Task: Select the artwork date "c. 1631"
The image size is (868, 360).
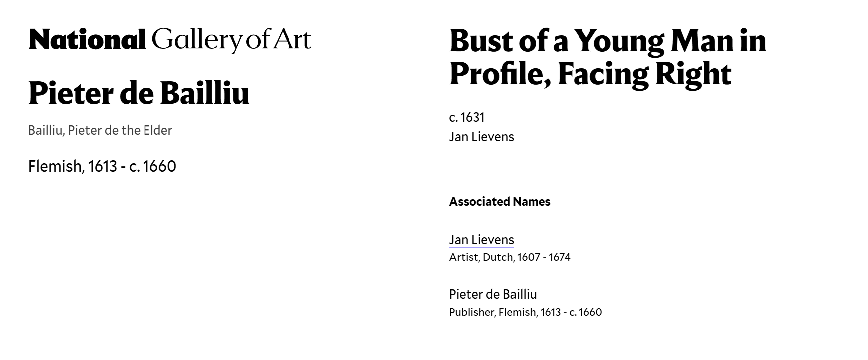Action: pos(467,117)
